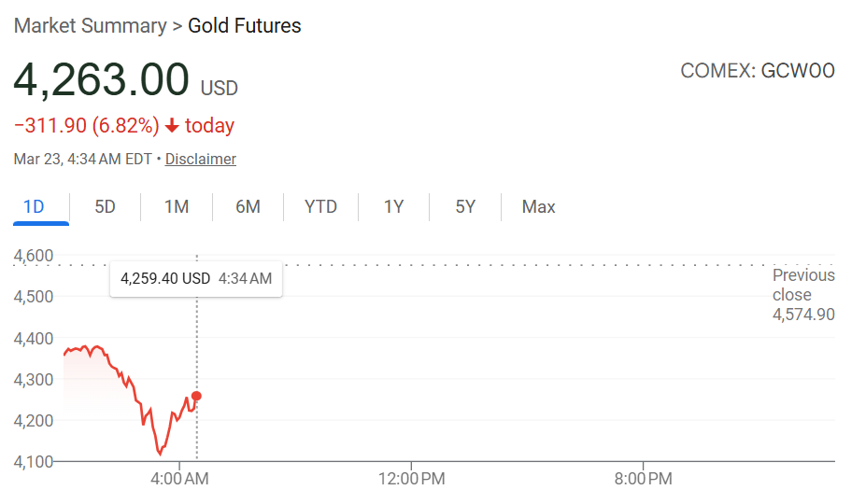Open the 6M chart view

[x=248, y=207]
